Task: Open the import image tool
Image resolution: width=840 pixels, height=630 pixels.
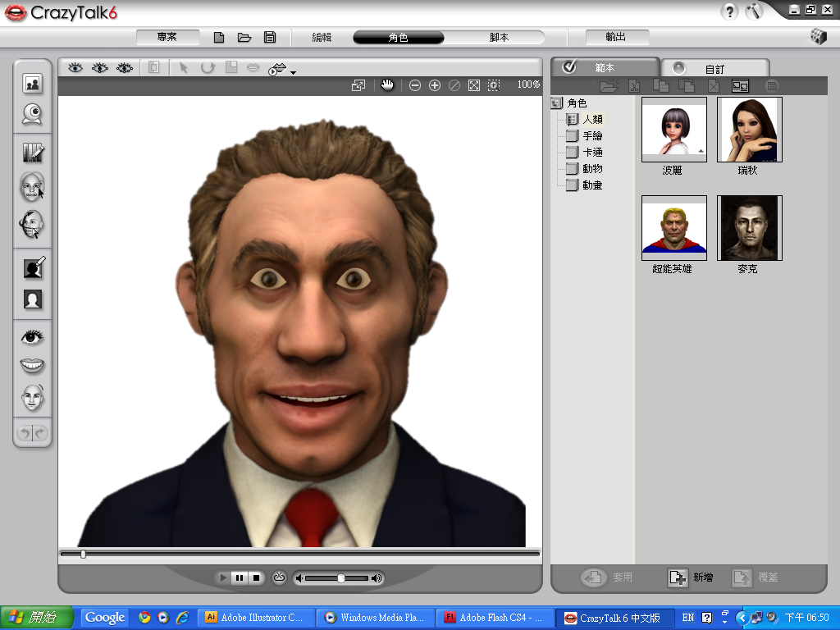Action: (33, 83)
